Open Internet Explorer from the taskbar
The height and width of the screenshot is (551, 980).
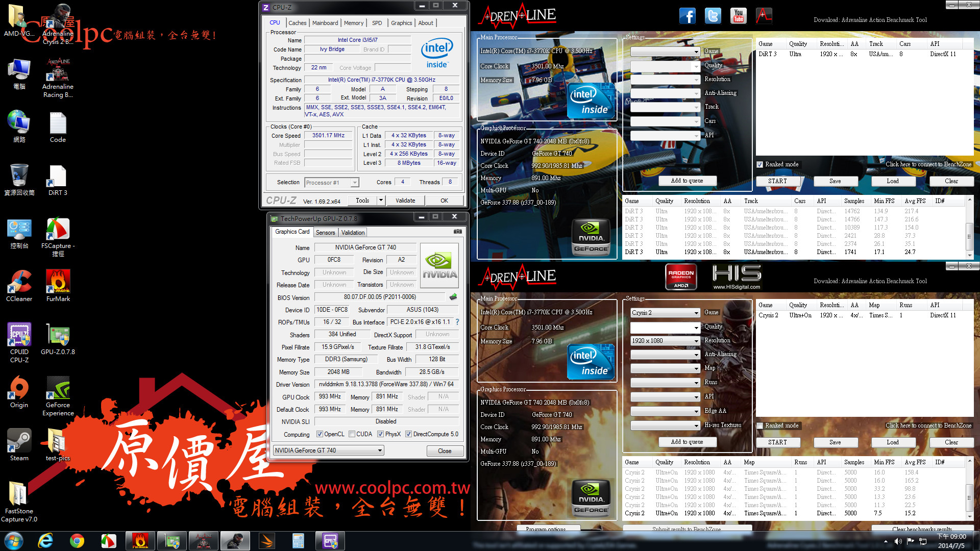point(45,541)
